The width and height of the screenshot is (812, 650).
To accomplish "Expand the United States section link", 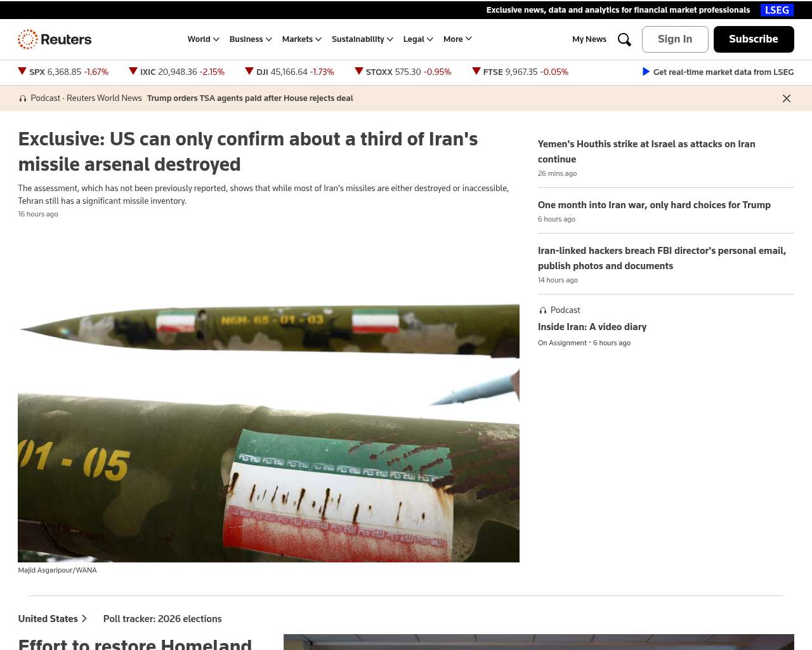I will (x=52, y=619).
